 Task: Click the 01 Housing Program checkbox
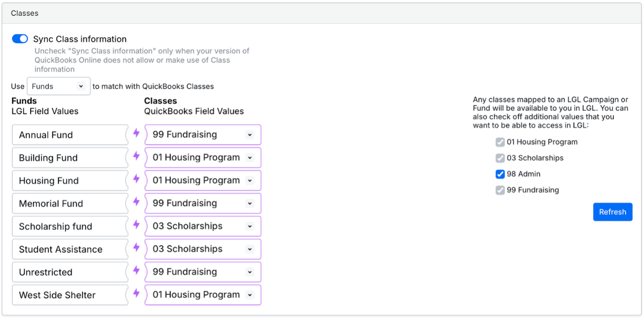point(500,142)
